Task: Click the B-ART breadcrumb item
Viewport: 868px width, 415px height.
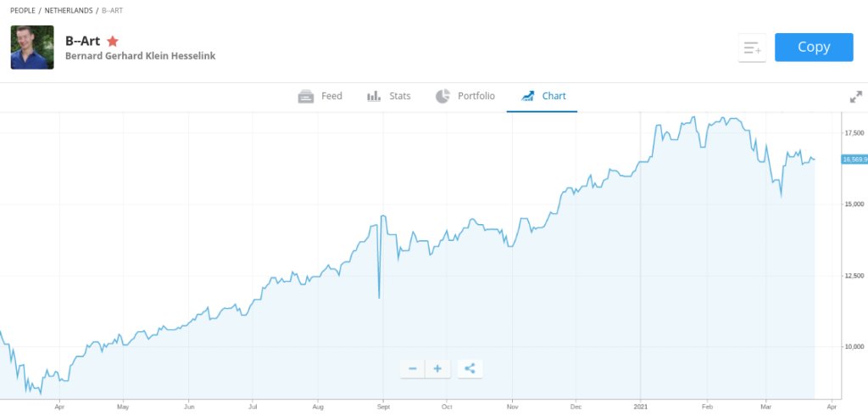Action: (x=112, y=10)
